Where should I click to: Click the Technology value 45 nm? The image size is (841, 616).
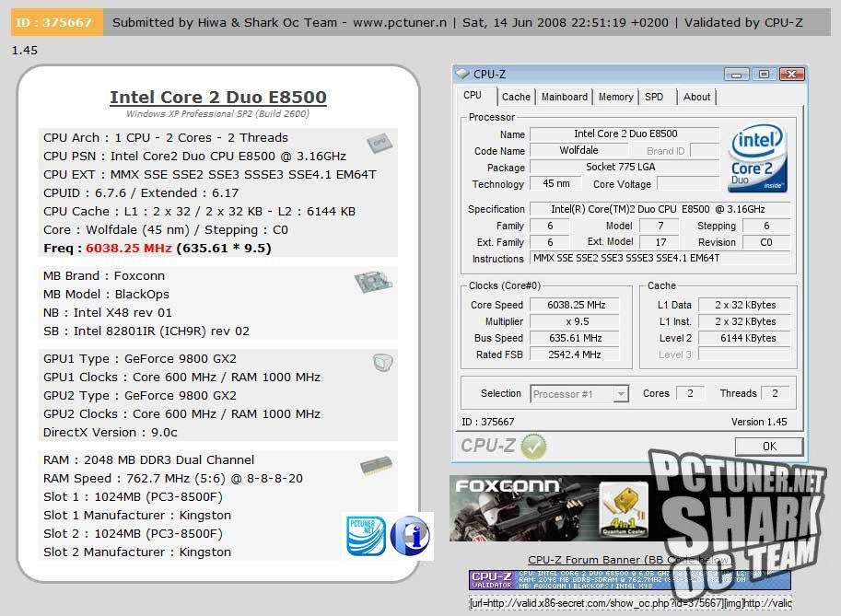click(x=556, y=184)
